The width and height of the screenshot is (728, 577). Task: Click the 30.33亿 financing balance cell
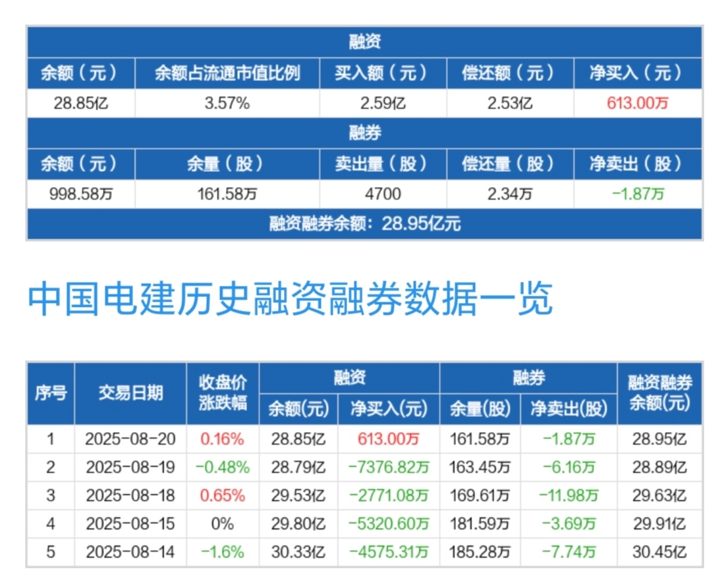[298, 553]
